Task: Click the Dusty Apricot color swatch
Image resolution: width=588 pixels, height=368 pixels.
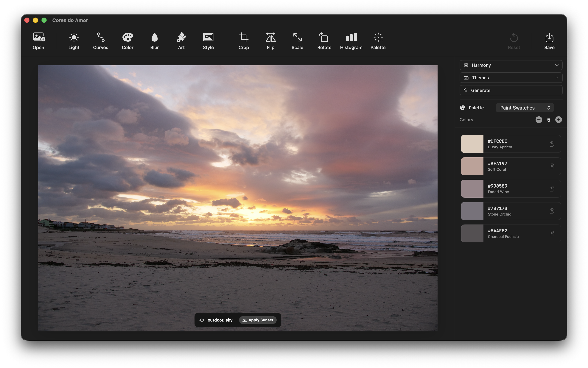Action: point(472,144)
